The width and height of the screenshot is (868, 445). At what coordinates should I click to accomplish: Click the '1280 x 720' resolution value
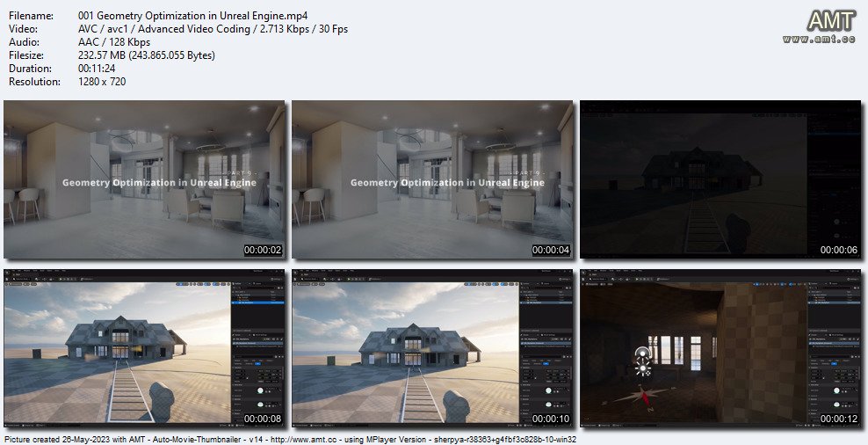(x=103, y=82)
